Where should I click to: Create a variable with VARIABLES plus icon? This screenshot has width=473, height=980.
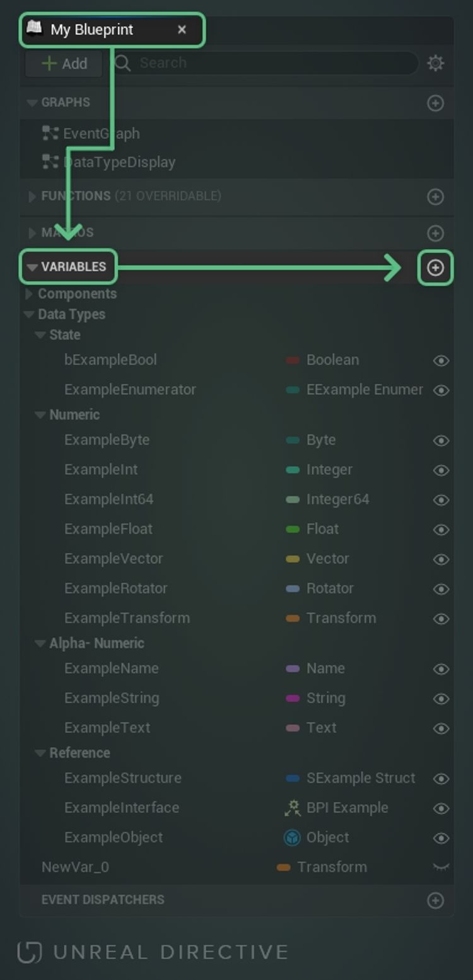[436, 267]
